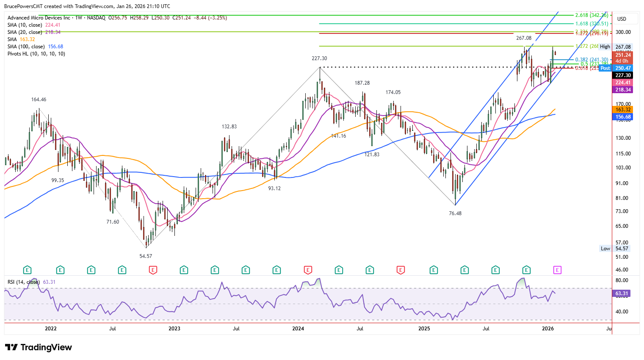The height and width of the screenshot is (360, 644).
Task: Click the red earnings marker below the 54.57 pivot
Action: (153, 270)
